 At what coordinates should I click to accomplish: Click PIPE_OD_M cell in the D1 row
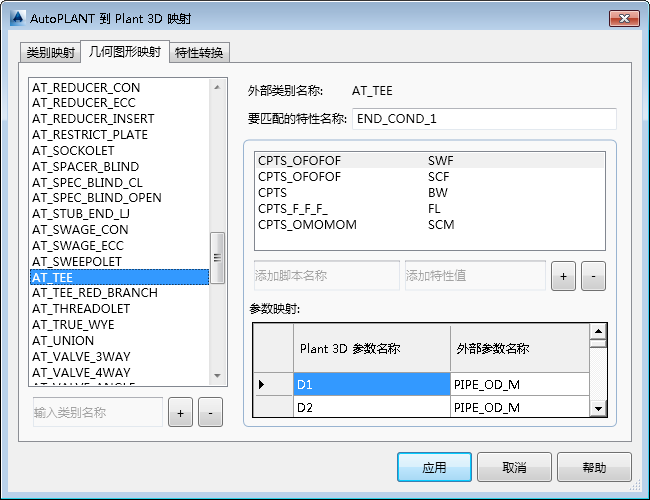520,384
